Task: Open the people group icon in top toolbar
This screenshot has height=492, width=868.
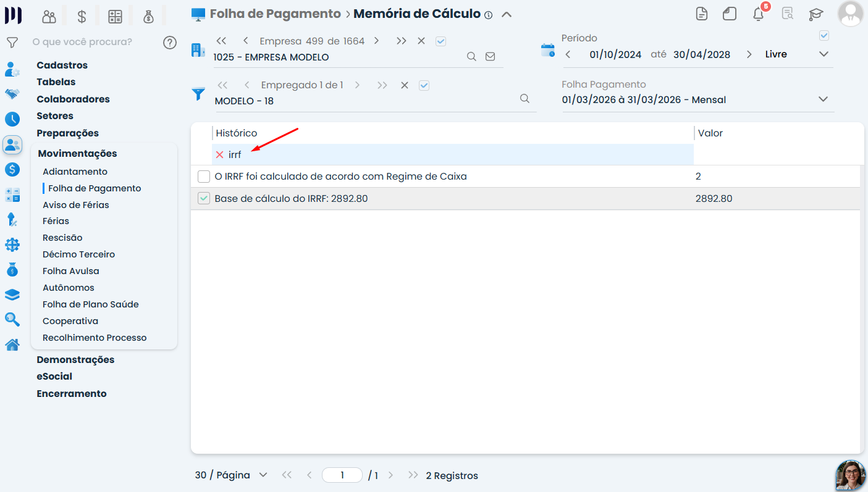Action: point(49,17)
